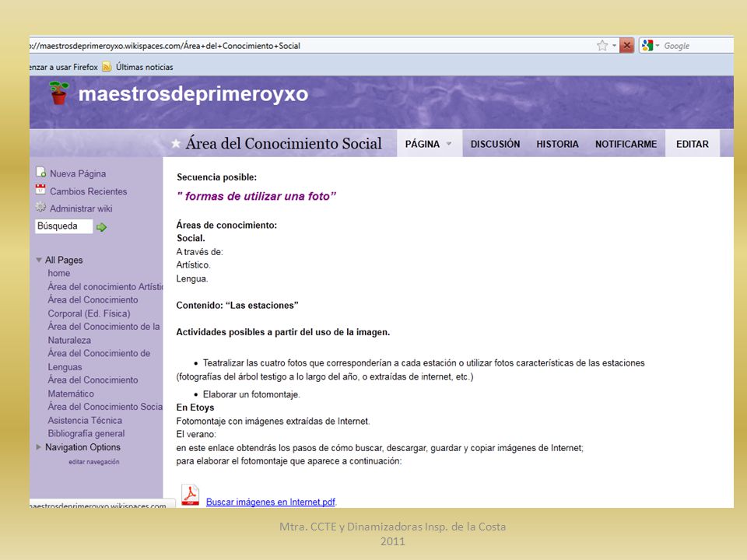Open Área del Conocimiento Social in sidebar
Image resolution: width=747 pixels, height=560 pixels.
(x=105, y=407)
